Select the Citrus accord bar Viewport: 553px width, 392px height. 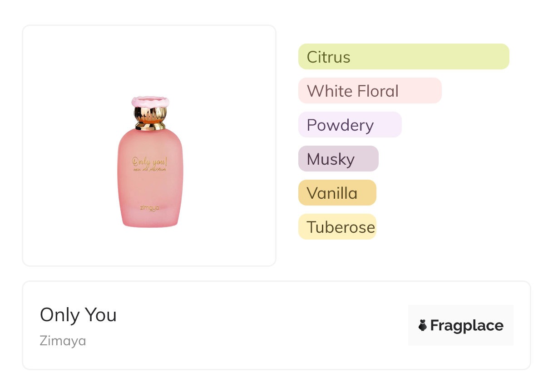point(403,57)
